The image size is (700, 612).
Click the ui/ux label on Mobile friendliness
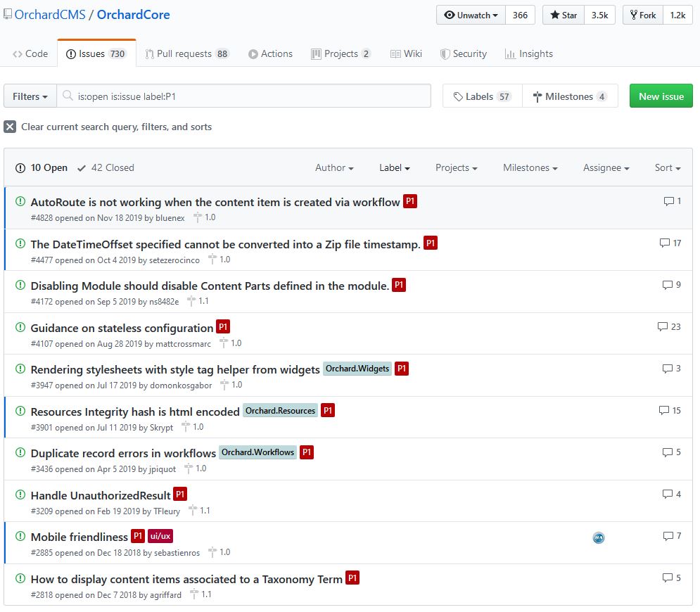(x=160, y=535)
